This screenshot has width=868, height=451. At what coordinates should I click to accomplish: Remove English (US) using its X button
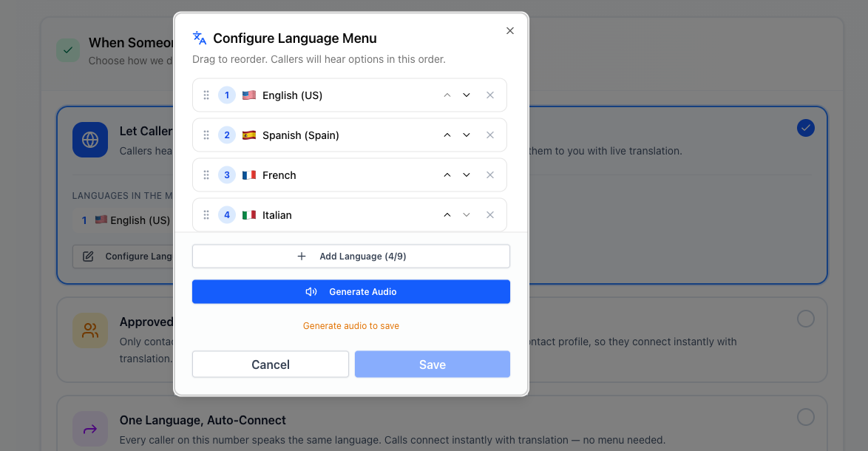[x=490, y=95]
